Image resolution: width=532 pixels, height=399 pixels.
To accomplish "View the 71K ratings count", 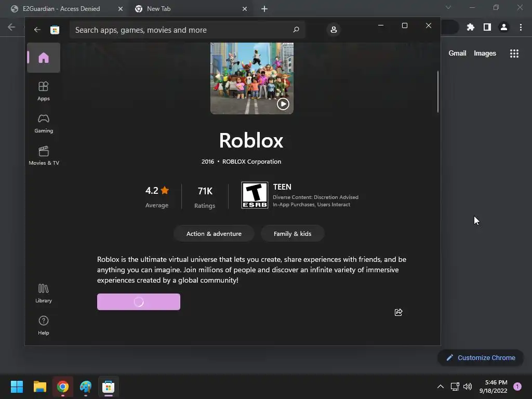I will click(x=205, y=197).
